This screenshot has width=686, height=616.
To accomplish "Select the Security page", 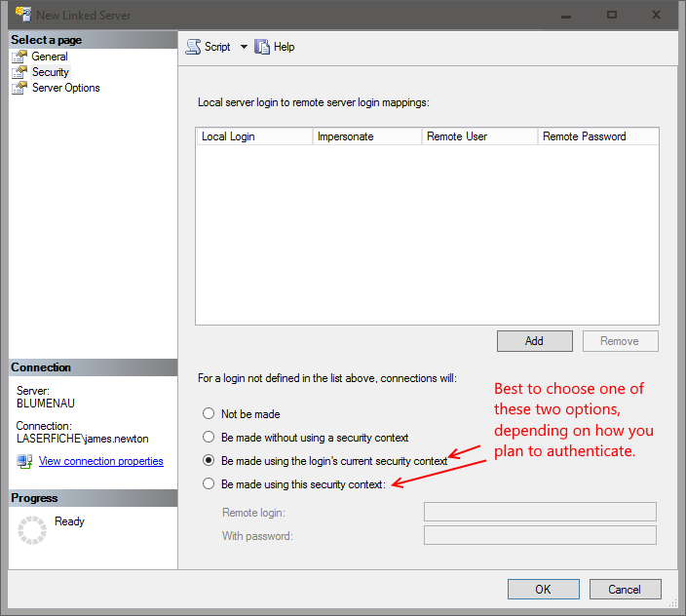I will (x=51, y=72).
